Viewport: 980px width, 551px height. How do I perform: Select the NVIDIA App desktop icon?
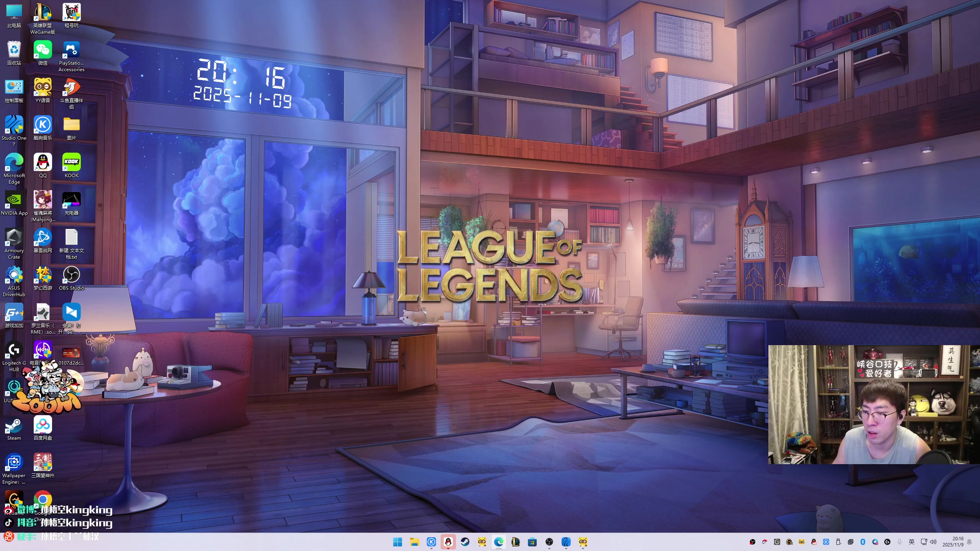(x=14, y=200)
